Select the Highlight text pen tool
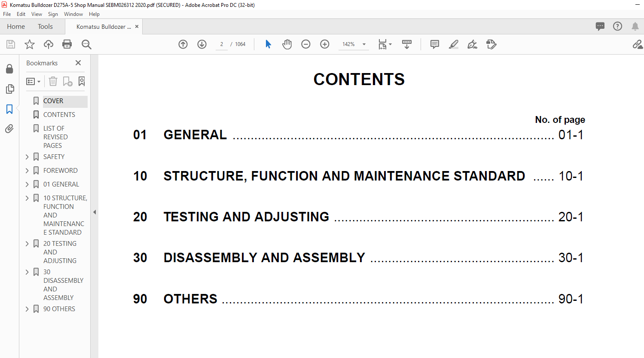The height and width of the screenshot is (358, 644). [454, 44]
